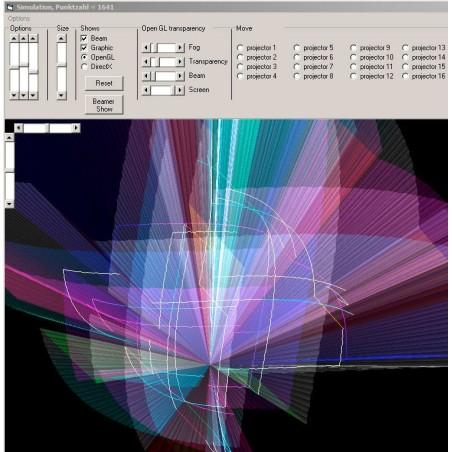
Task: Click left arrow of Beam transparency slider
Action: [146, 76]
